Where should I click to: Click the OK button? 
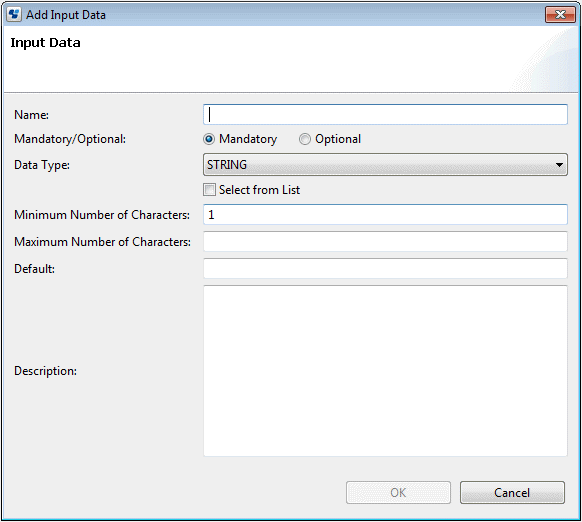click(x=398, y=493)
